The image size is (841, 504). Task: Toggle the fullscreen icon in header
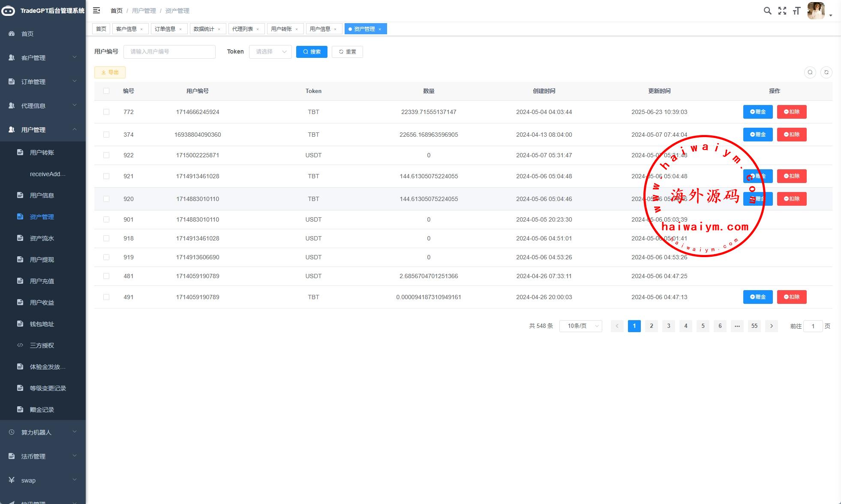(782, 11)
